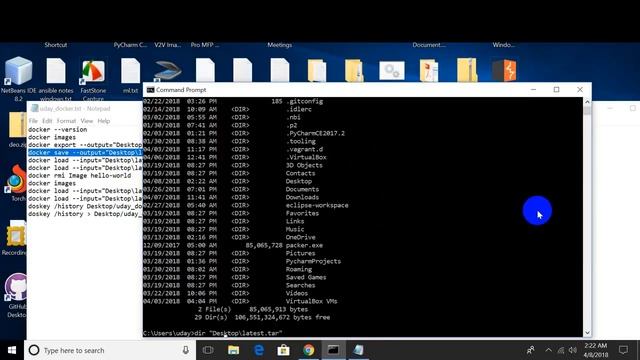Click the highlighted 'docker save' line in Notepad
640x360 pixels.
[85, 153]
